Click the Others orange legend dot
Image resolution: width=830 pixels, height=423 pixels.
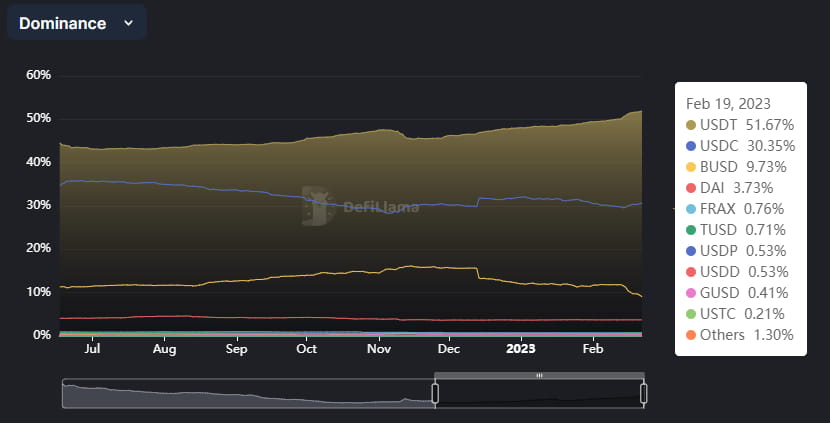tap(690, 335)
